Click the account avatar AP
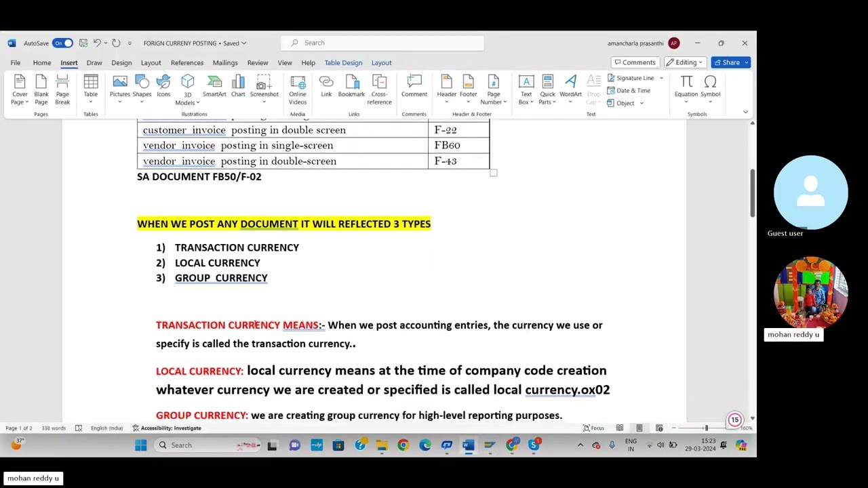 click(x=673, y=43)
